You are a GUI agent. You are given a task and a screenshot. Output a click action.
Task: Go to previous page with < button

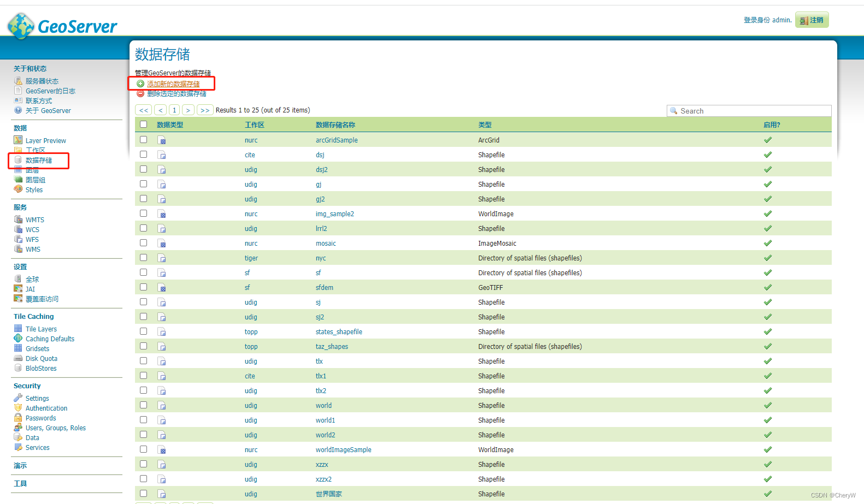(x=160, y=110)
